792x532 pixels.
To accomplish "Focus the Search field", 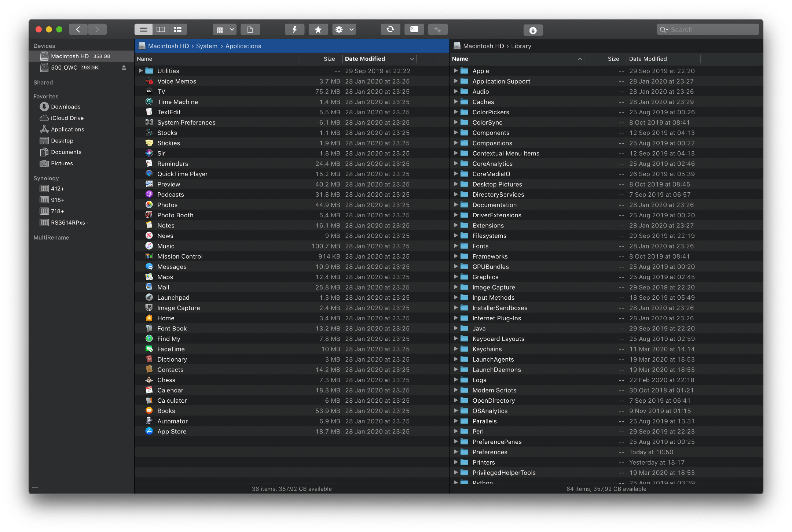I will [x=708, y=30].
